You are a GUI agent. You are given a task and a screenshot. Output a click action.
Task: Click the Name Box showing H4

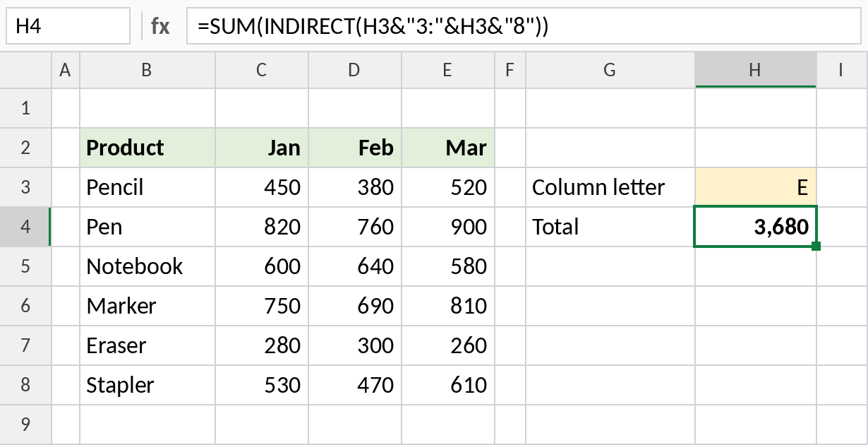click(x=68, y=26)
